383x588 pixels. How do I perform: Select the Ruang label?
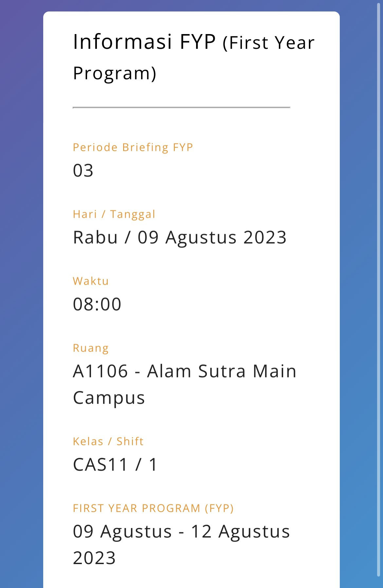click(91, 348)
